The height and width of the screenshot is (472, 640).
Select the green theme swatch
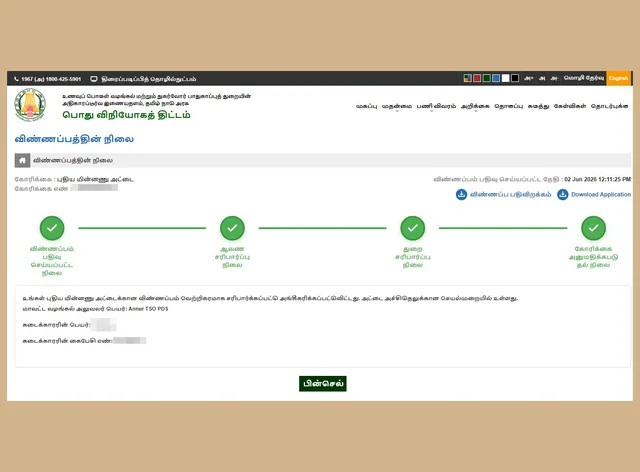(x=487, y=78)
